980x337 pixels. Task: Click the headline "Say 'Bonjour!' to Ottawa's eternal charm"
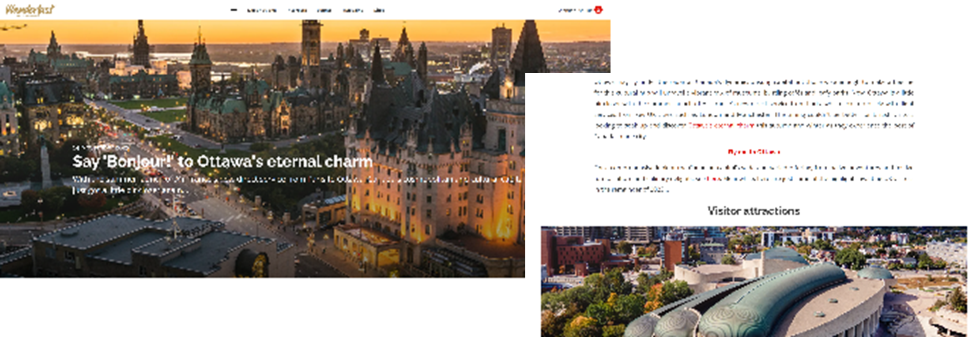click(222, 161)
